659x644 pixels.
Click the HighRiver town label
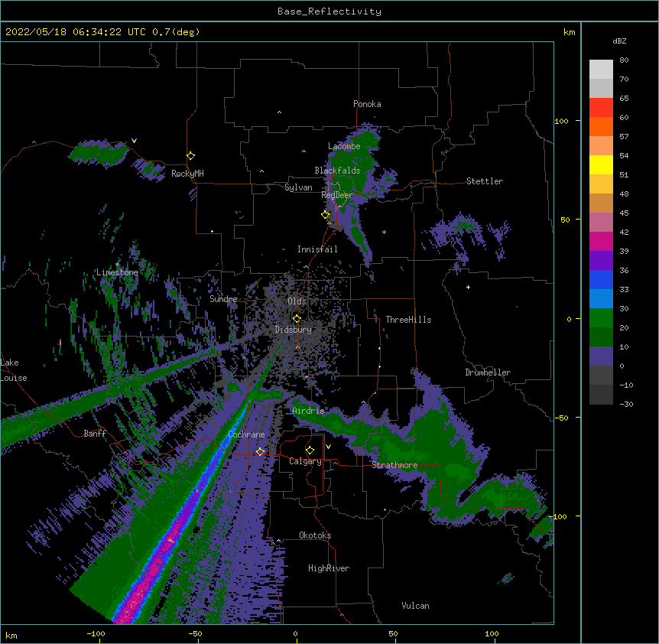point(329,568)
